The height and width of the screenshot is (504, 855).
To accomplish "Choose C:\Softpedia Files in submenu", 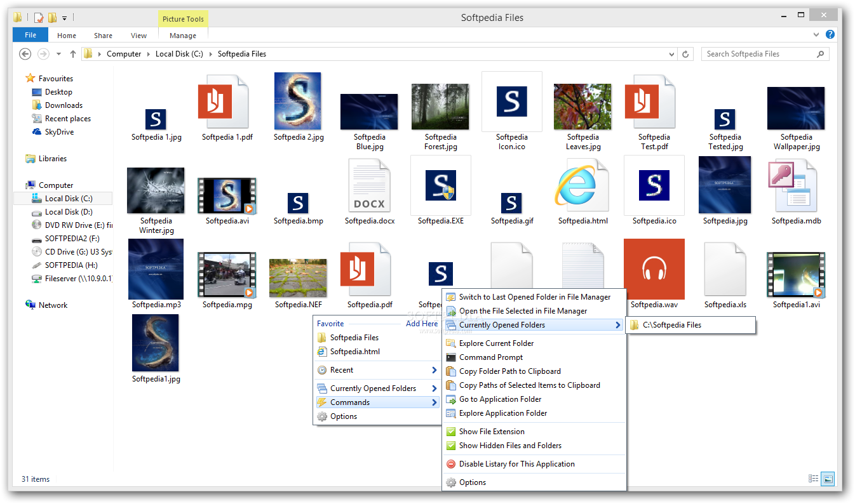I will 690,325.
